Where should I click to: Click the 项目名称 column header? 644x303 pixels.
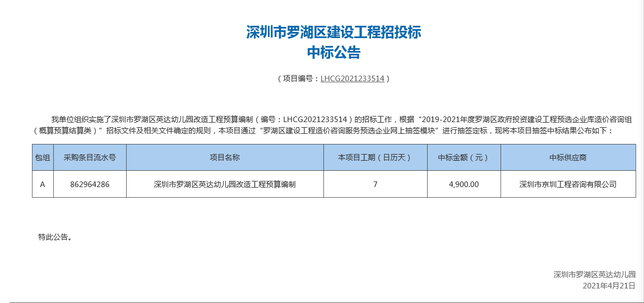[x=225, y=157]
